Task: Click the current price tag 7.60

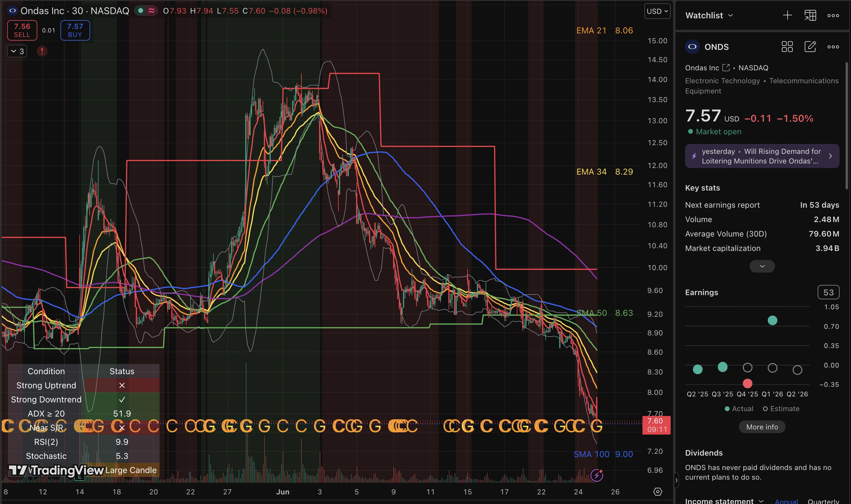Action: 656,425
